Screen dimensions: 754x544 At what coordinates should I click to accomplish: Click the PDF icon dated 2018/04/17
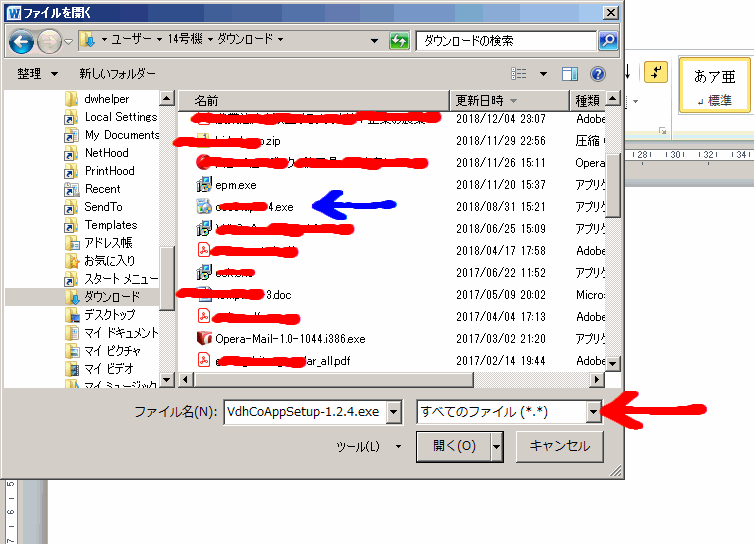pos(204,250)
